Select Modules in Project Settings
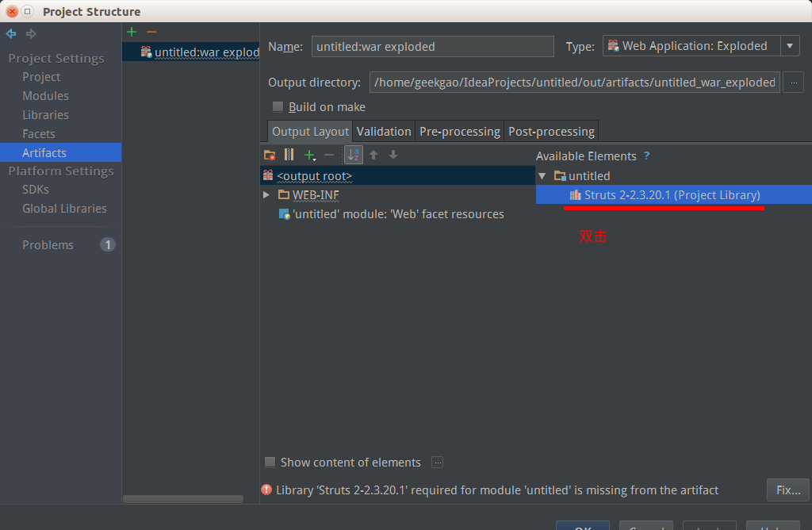 point(45,96)
